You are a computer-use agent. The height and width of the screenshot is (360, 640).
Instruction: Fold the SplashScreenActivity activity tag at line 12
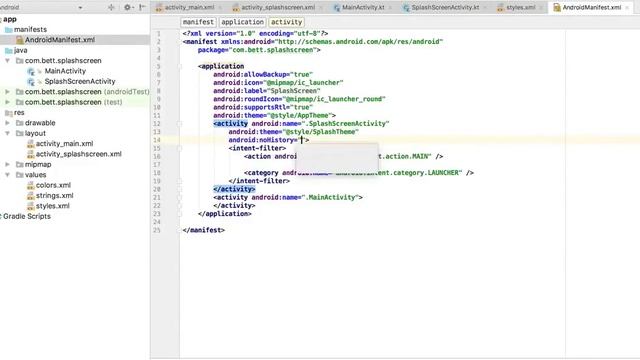tap(180, 124)
